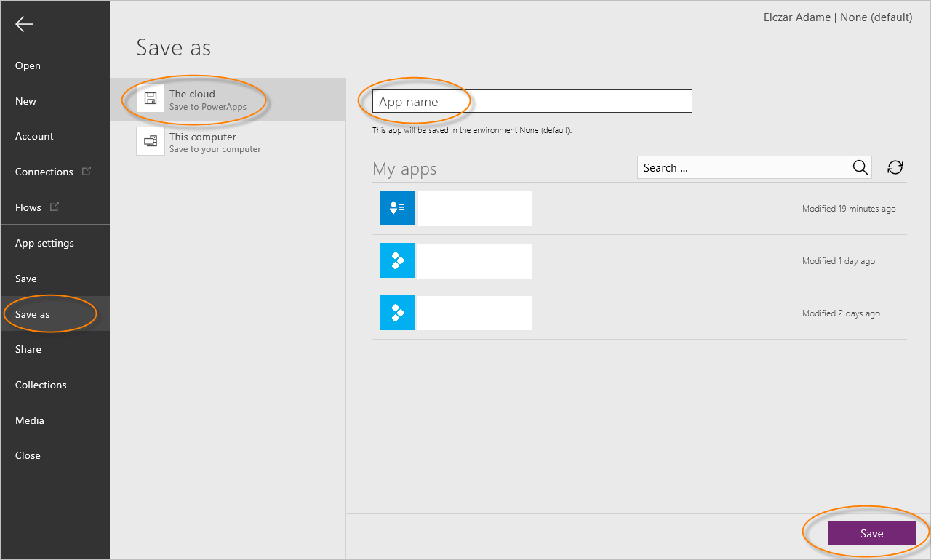Open the second app's blue tile icon

click(x=396, y=260)
